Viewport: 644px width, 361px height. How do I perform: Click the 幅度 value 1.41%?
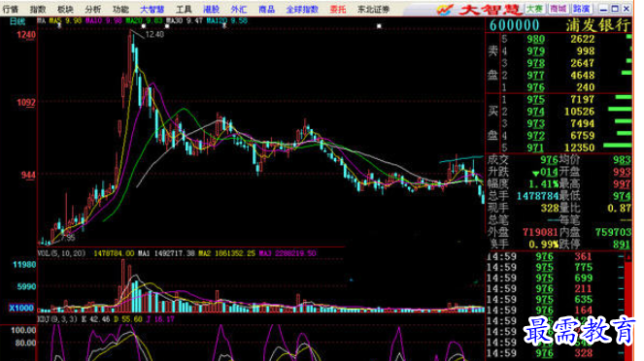[543, 183]
